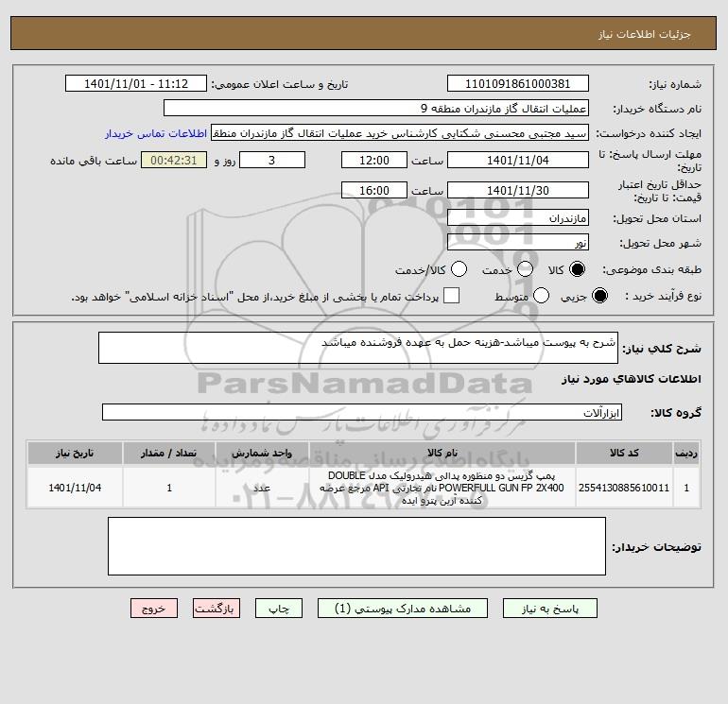Click the delivery province field 'مازندران'

518,217
